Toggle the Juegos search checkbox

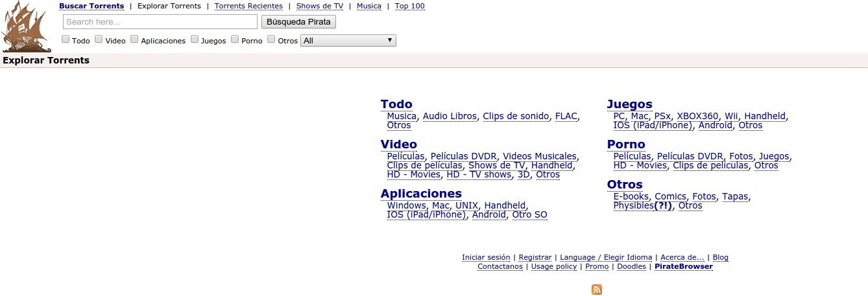[195, 39]
